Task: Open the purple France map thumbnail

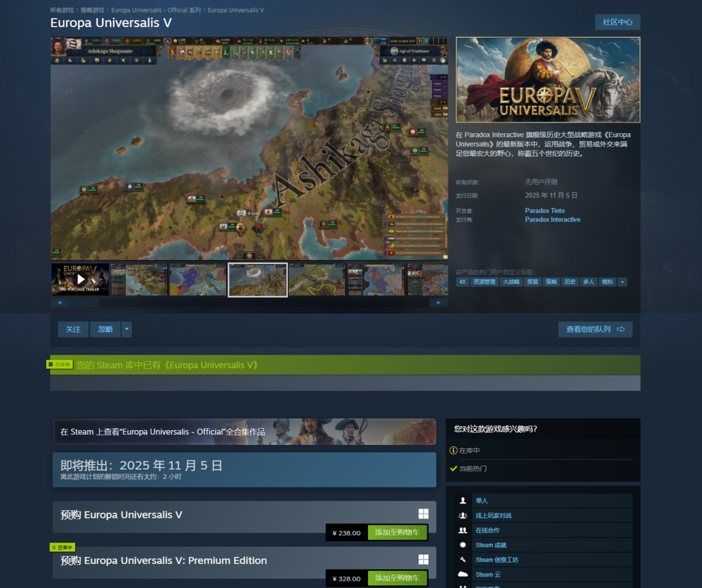Action: point(198,279)
